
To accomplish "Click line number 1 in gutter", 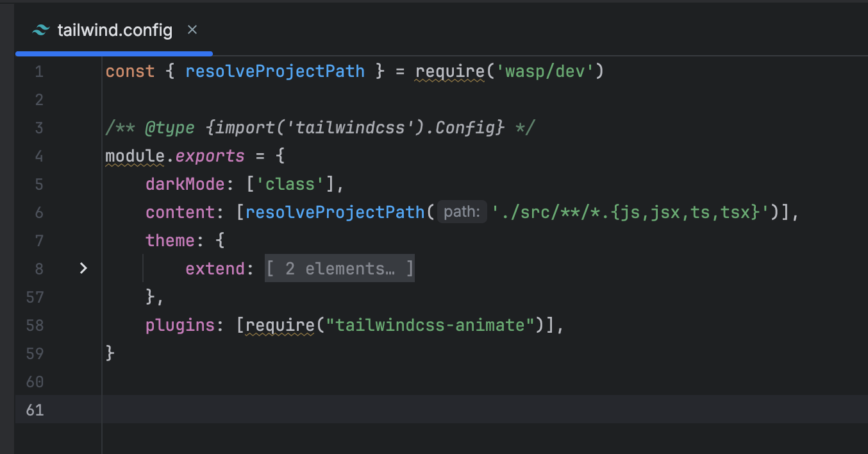I will pos(39,71).
